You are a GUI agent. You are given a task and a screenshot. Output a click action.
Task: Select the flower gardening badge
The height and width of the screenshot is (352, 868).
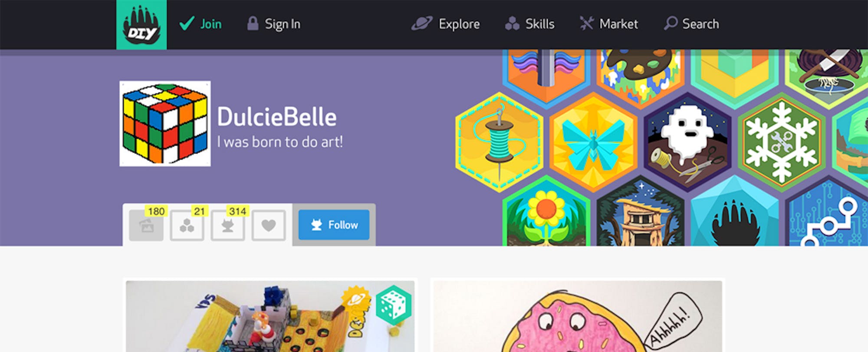point(546,211)
